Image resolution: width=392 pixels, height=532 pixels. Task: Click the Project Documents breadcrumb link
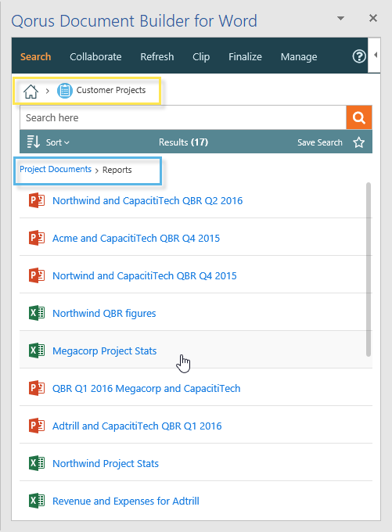click(x=56, y=169)
